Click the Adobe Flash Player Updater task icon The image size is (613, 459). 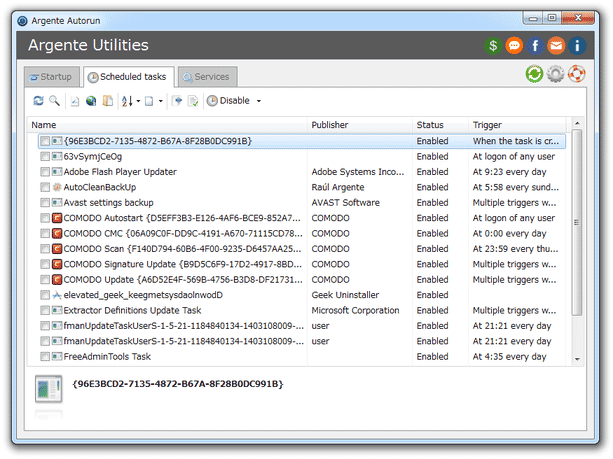click(57, 172)
